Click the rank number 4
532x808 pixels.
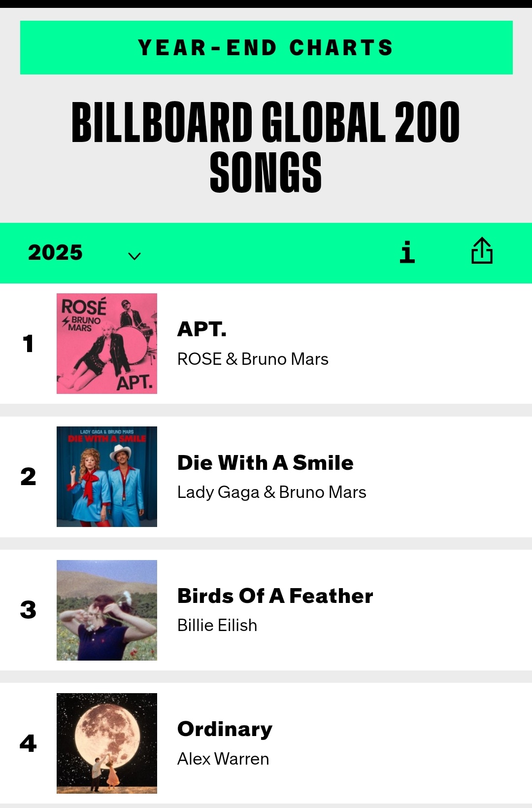click(28, 743)
